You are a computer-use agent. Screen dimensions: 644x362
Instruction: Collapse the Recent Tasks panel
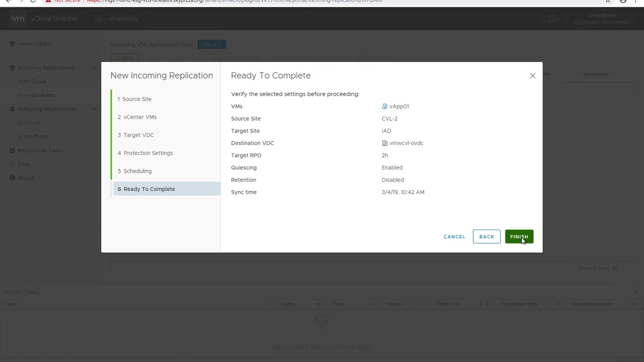coord(636,292)
